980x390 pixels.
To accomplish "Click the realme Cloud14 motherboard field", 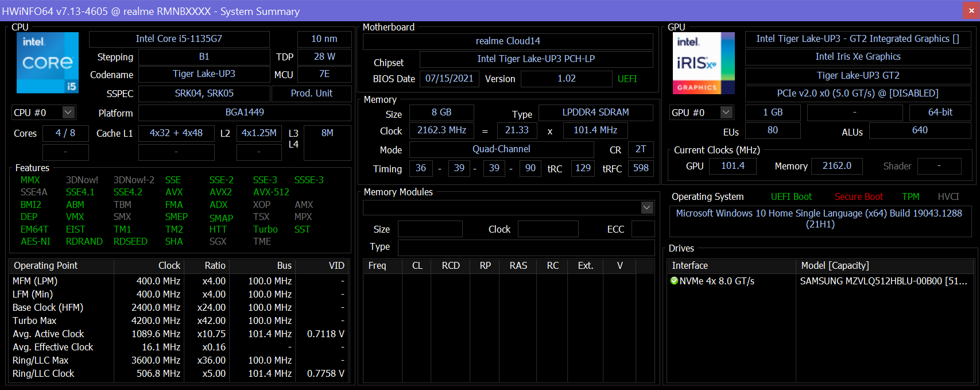I will click(508, 41).
